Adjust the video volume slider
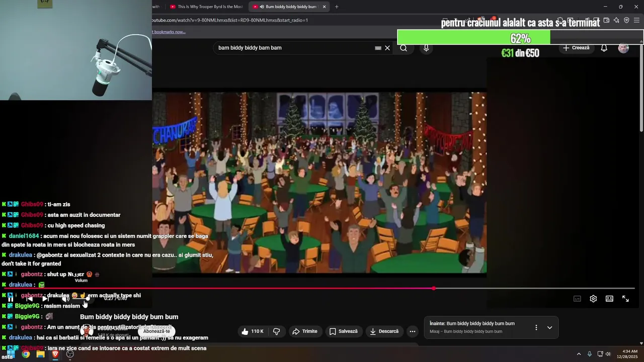This screenshot has width=644, height=362. pyautogui.click(x=80, y=299)
